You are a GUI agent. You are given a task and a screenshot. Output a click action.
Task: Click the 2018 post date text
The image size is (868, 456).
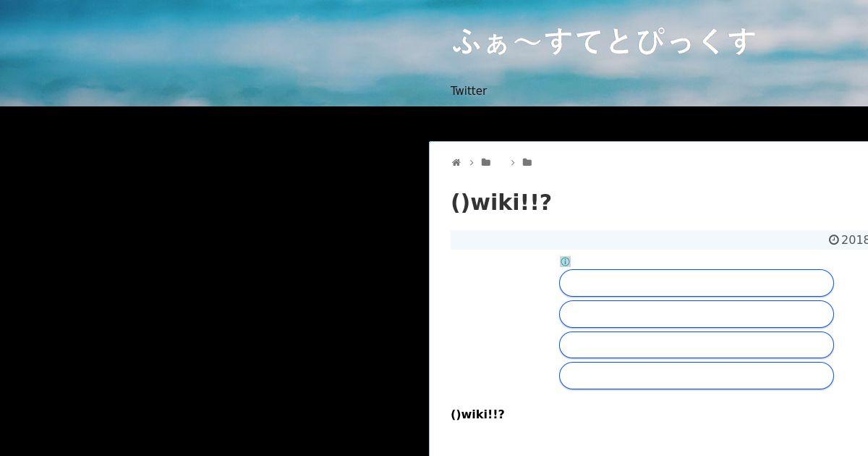[854, 240]
